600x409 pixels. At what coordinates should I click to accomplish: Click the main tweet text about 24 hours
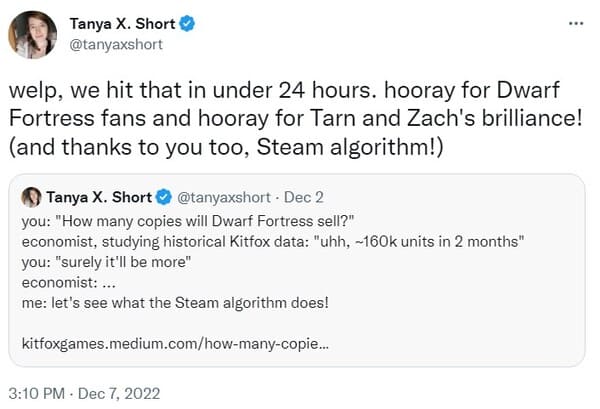pos(295,119)
